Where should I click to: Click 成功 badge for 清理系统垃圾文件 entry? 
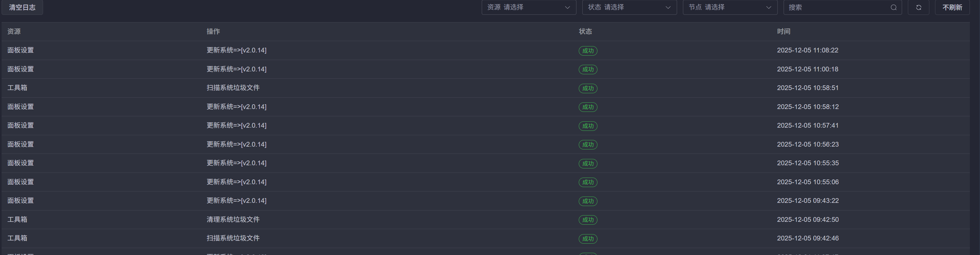[588, 220]
